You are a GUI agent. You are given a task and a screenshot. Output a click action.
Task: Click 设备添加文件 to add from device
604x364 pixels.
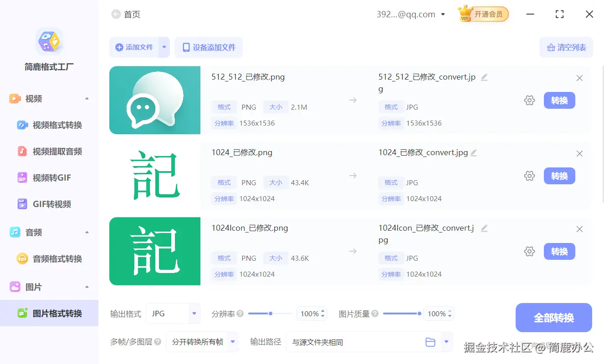coord(209,47)
